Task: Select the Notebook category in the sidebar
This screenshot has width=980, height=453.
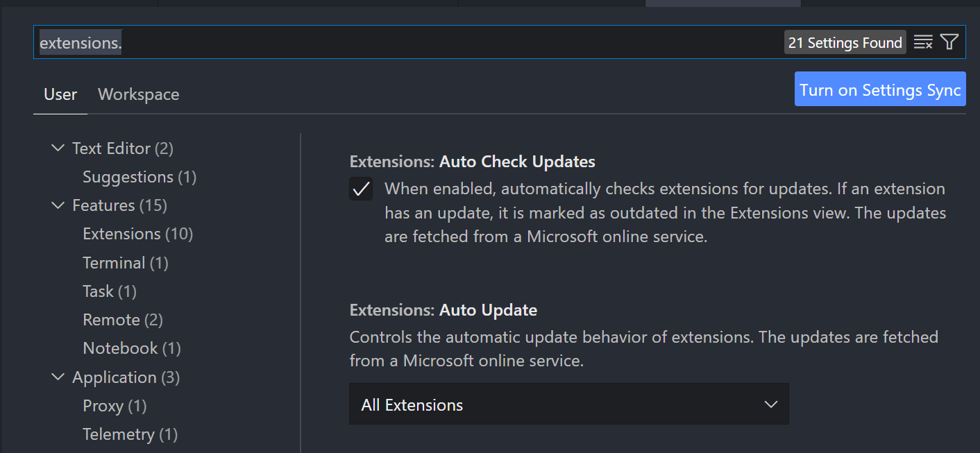Action: [x=131, y=348]
